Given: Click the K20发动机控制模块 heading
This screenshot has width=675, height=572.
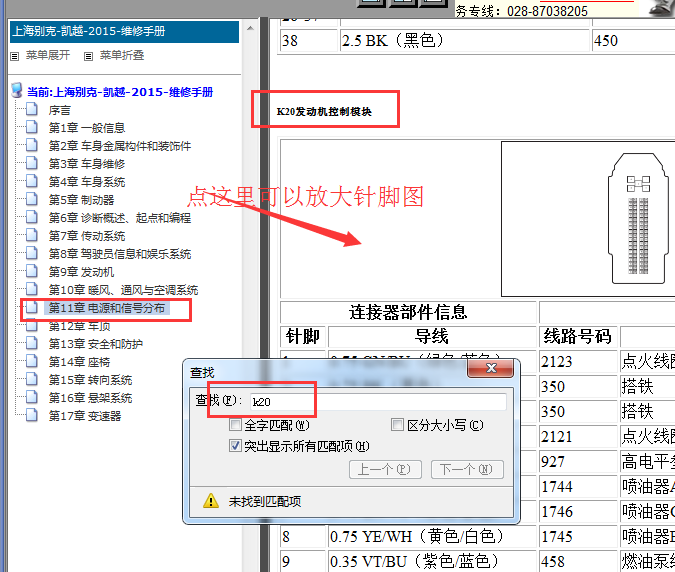Looking at the screenshot, I should click(x=324, y=111).
